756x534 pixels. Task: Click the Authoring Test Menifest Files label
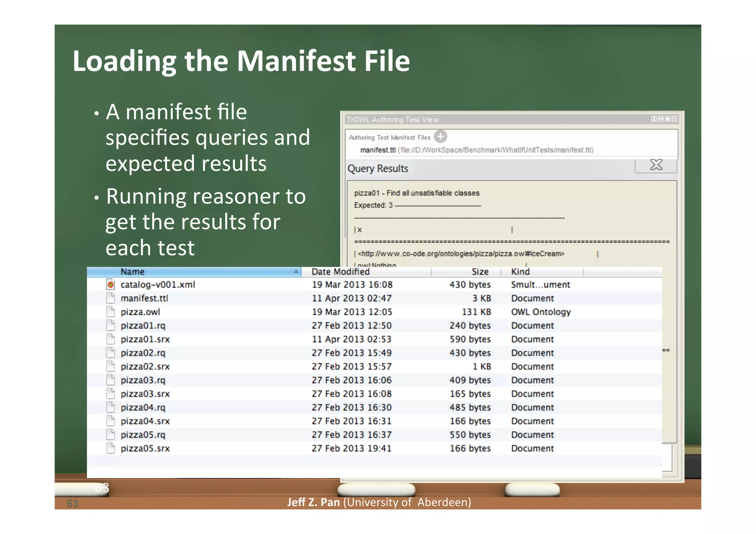(389, 137)
